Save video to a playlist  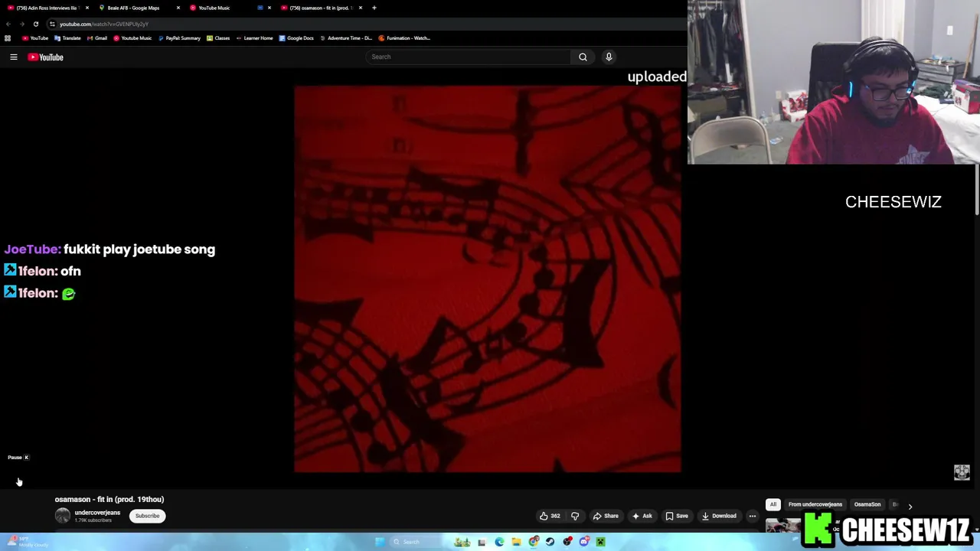point(676,516)
